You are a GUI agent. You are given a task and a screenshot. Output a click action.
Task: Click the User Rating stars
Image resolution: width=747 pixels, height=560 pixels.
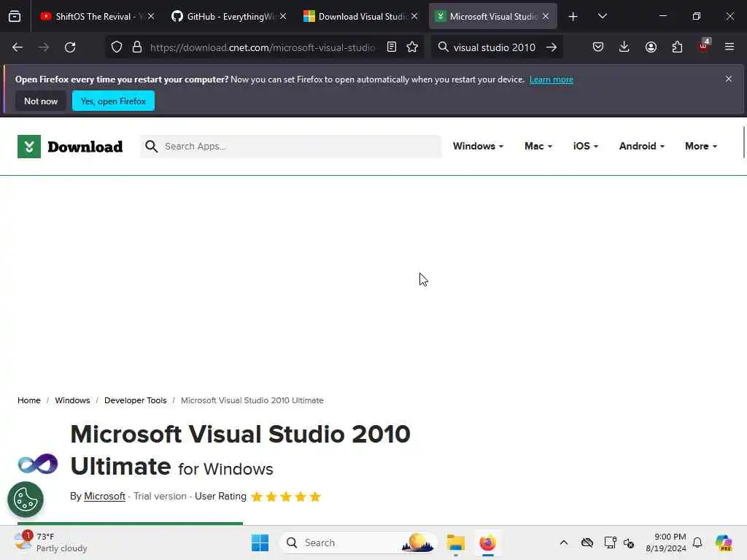coord(286,497)
